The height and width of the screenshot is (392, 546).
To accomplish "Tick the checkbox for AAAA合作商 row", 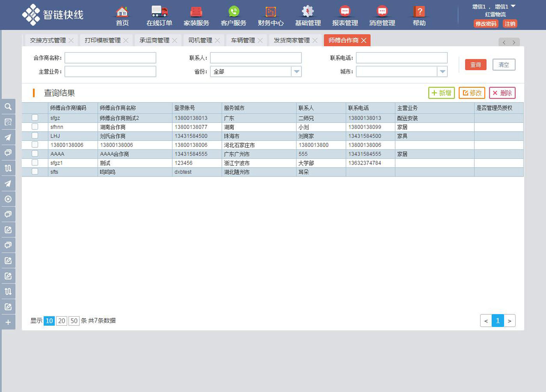I will coord(35,154).
